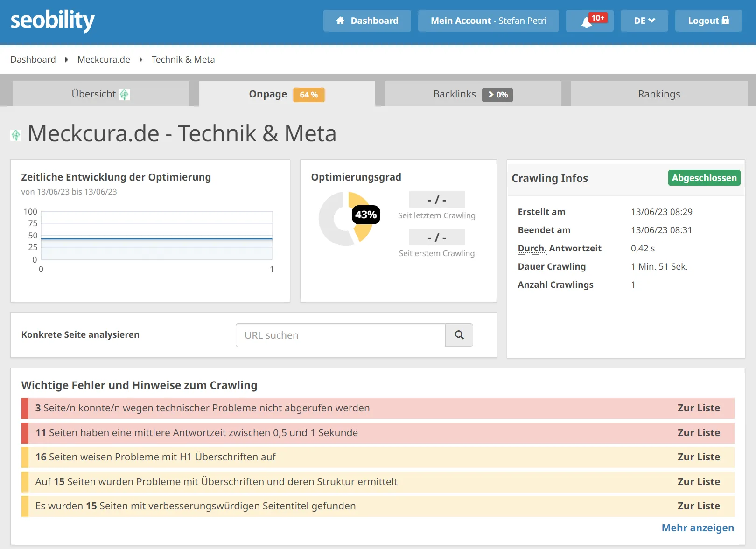
Task: Click '3 Seite/n konnte/n wegen technischer Probleme' row
Action: coord(378,408)
